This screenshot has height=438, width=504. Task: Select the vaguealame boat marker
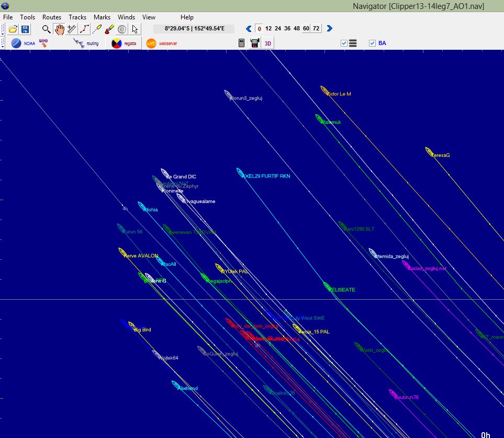(181, 198)
